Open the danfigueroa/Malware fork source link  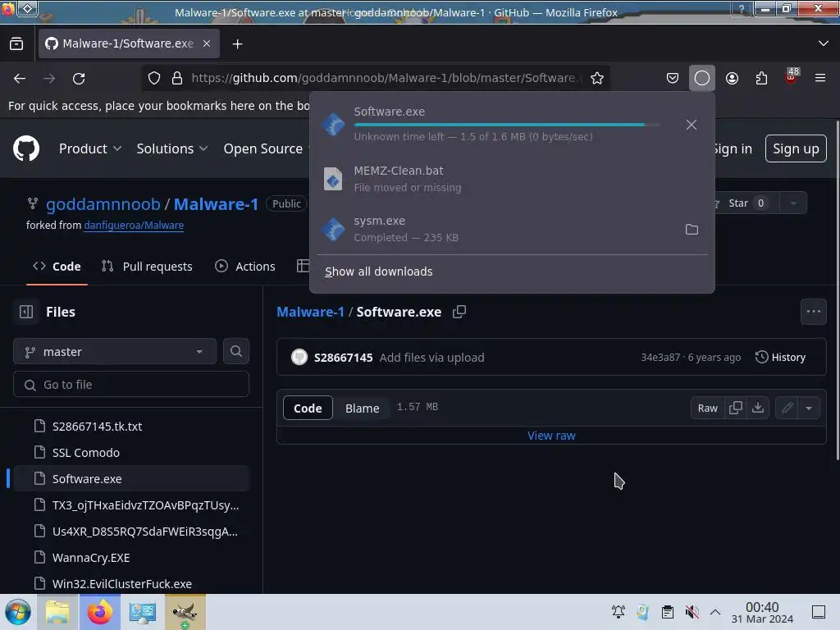(x=134, y=226)
